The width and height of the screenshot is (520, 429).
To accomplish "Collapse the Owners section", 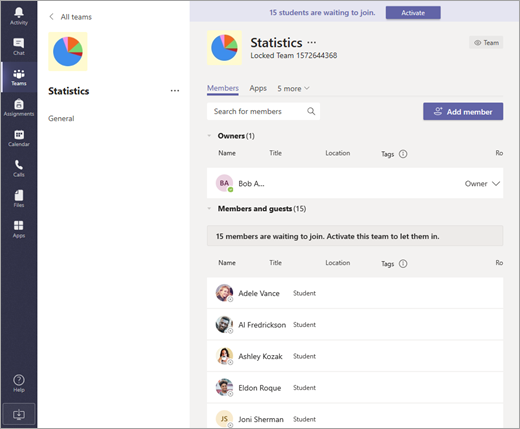I will click(209, 136).
